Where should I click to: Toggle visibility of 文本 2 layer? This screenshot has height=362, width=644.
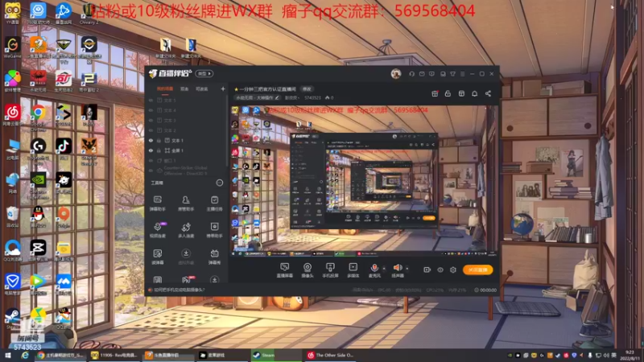[x=151, y=130]
